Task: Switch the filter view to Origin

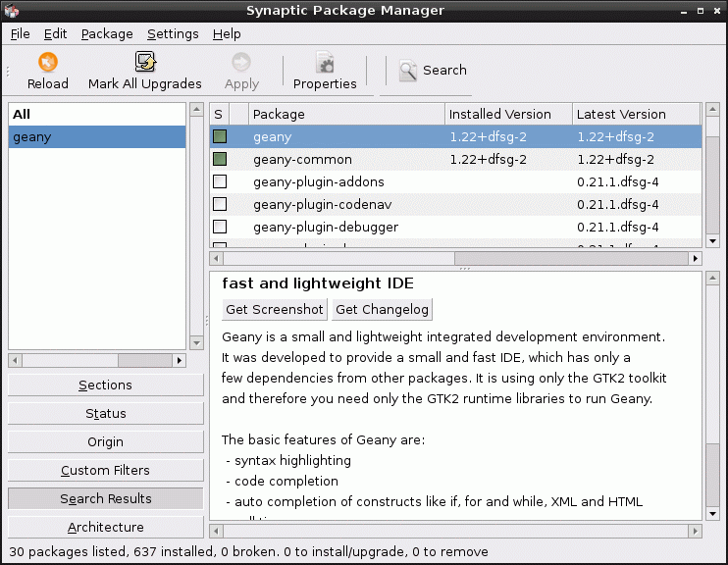Action: 105,441
